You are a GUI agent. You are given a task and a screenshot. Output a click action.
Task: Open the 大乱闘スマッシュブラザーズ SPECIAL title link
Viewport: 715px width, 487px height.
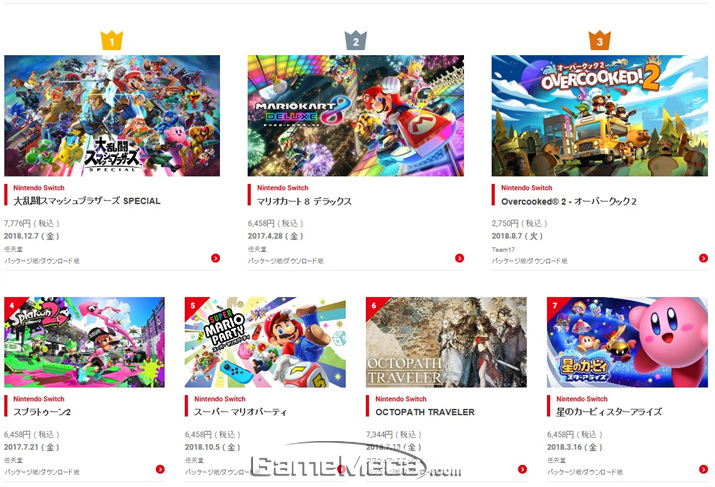click(87, 201)
